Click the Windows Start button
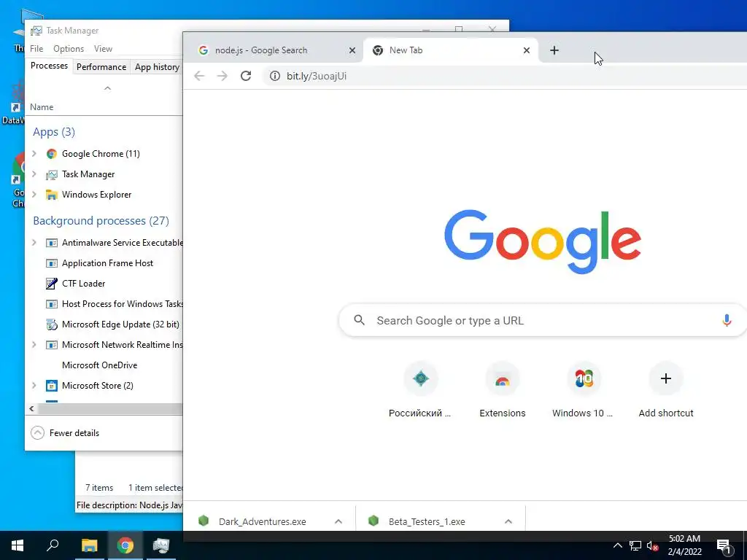 coord(18,545)
